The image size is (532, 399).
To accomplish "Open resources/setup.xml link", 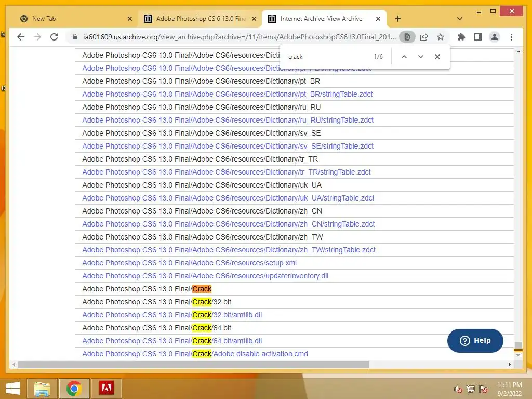I will [x=189, y=263].
